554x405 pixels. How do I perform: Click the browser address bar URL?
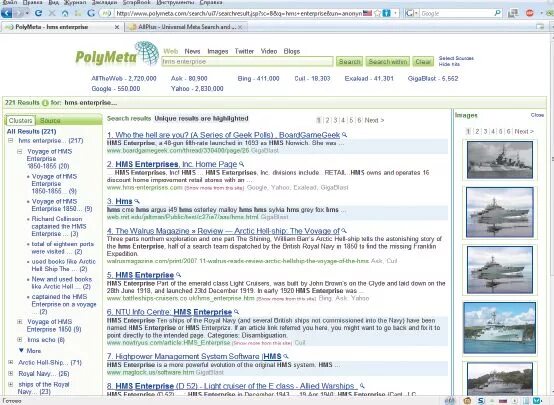click(239, 13)
